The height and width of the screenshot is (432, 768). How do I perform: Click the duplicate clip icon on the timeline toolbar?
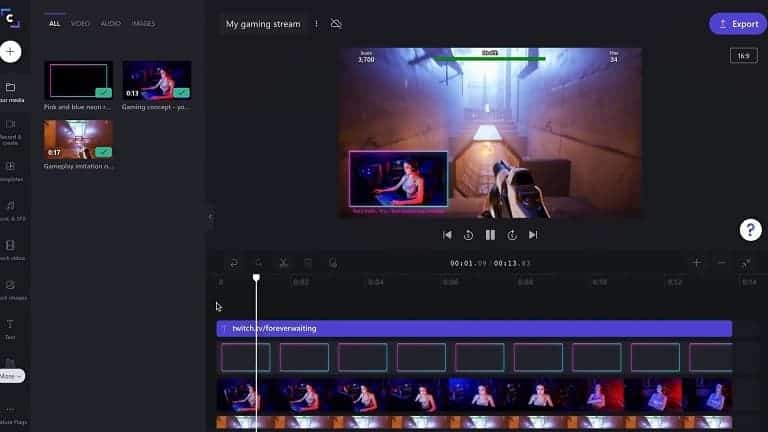point(333,263)
